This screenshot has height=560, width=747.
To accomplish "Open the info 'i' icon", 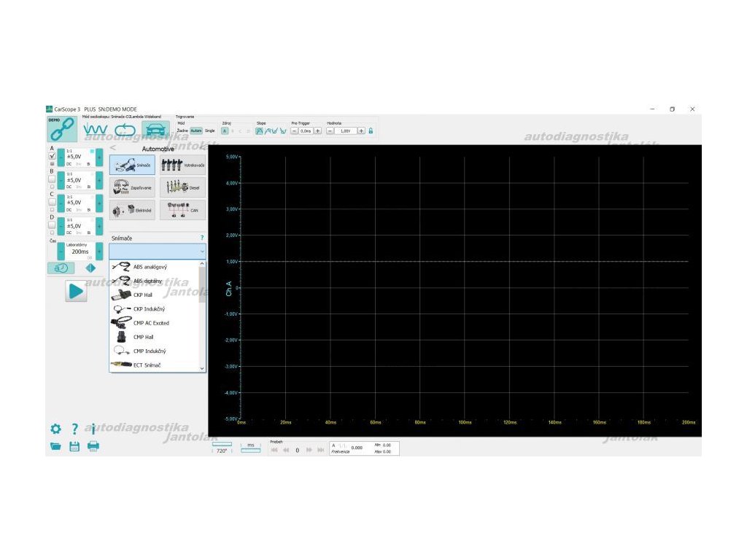I will (93, 429).
